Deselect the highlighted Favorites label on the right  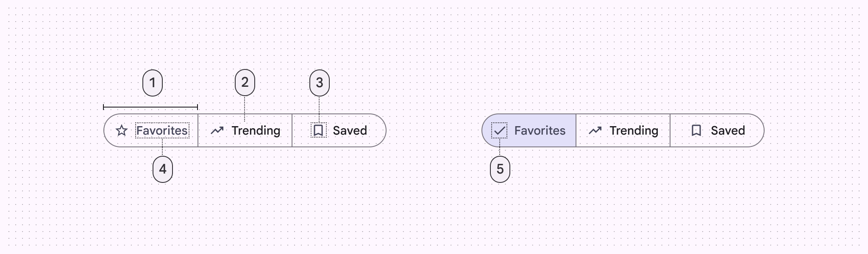pyautogui.click(x=540, y=130)
